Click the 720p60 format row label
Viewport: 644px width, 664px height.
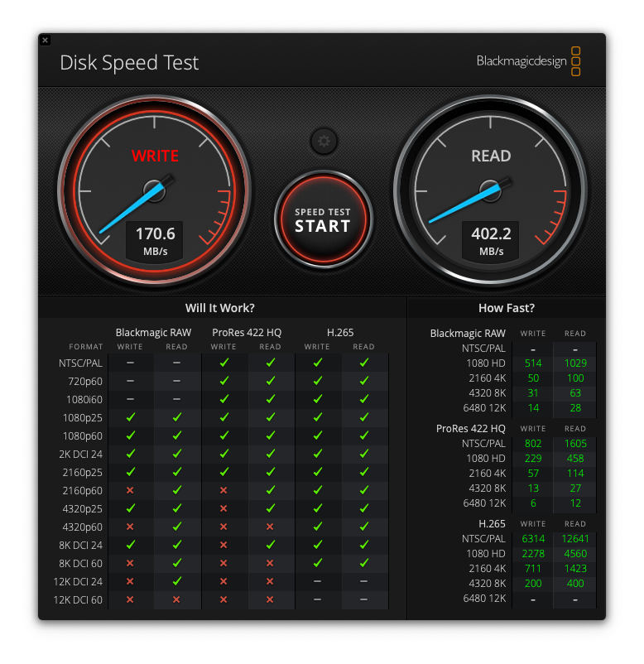pos(85,382)
